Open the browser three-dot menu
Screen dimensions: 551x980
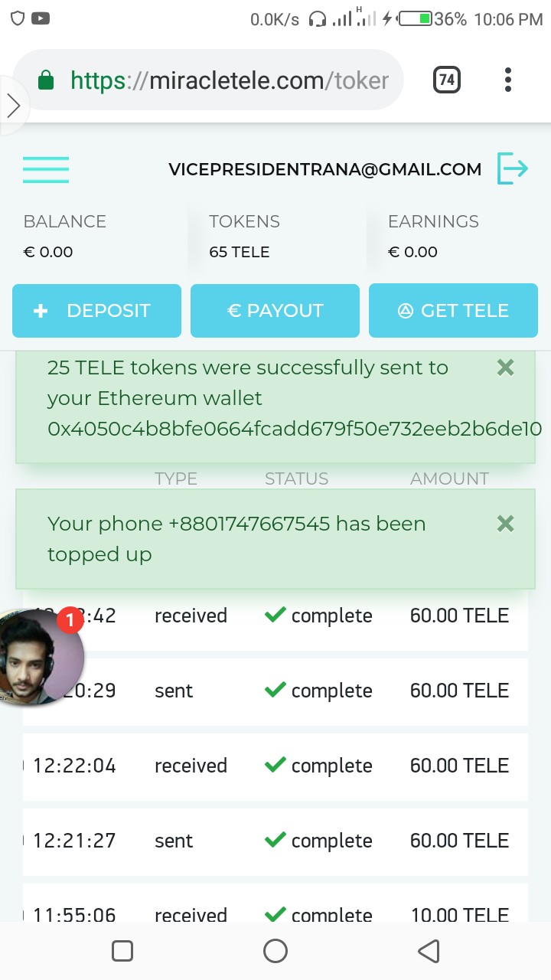coord(508,80)
